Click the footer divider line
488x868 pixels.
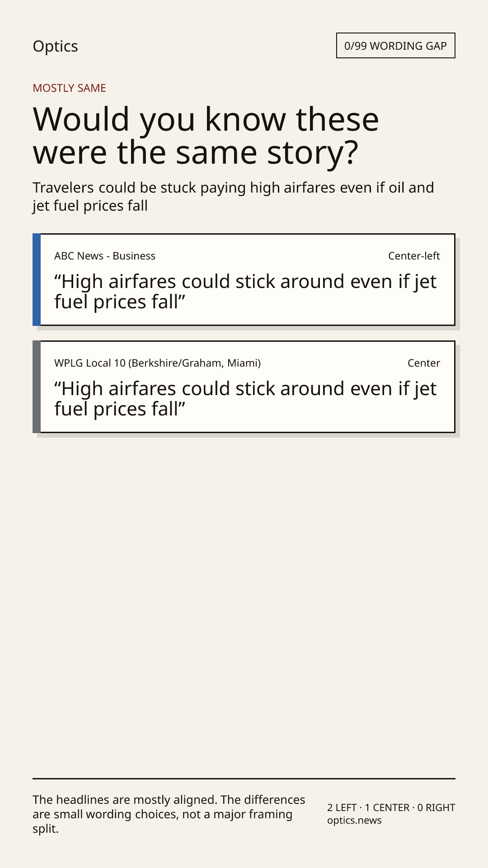(244, 778)
